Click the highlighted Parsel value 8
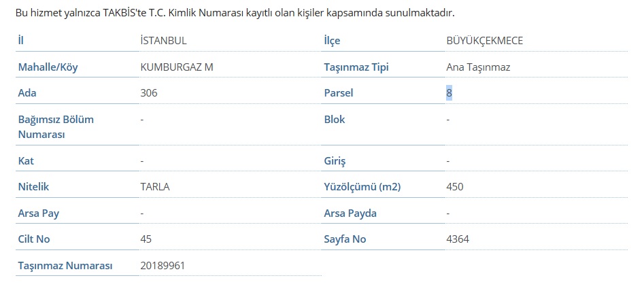 tap(449, 93)
